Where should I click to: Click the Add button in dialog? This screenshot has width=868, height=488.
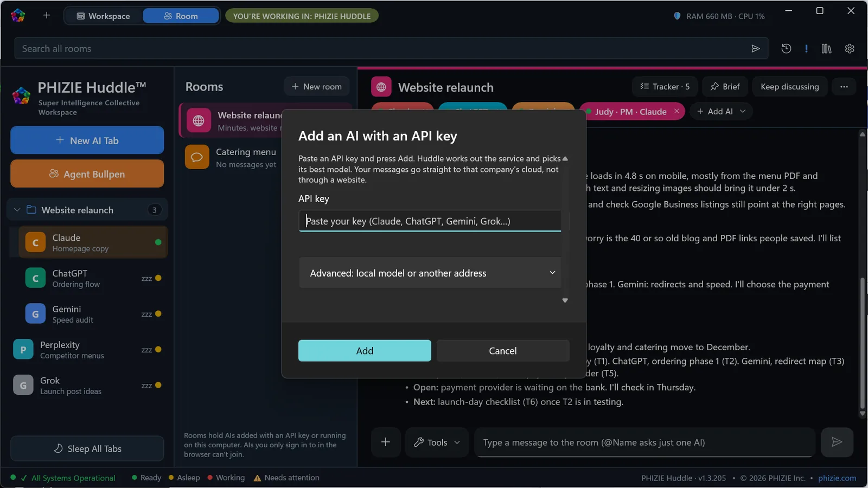365,351
